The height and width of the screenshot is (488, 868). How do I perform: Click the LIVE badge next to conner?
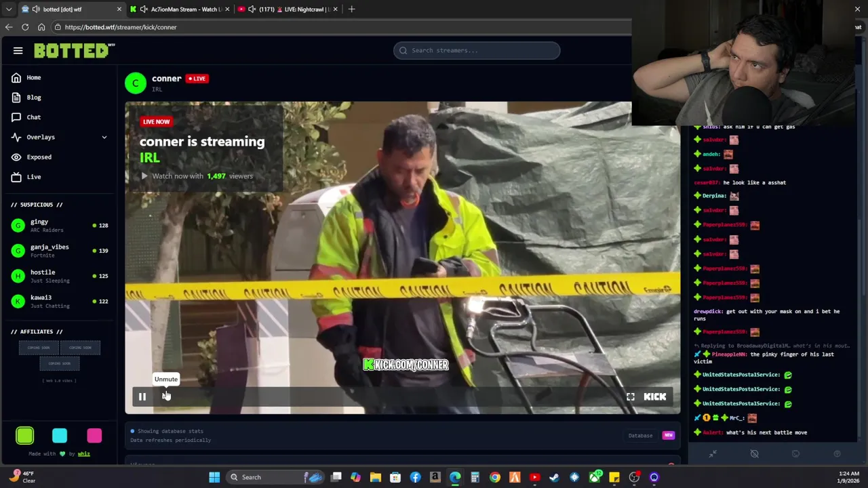(x=197, y=79)
